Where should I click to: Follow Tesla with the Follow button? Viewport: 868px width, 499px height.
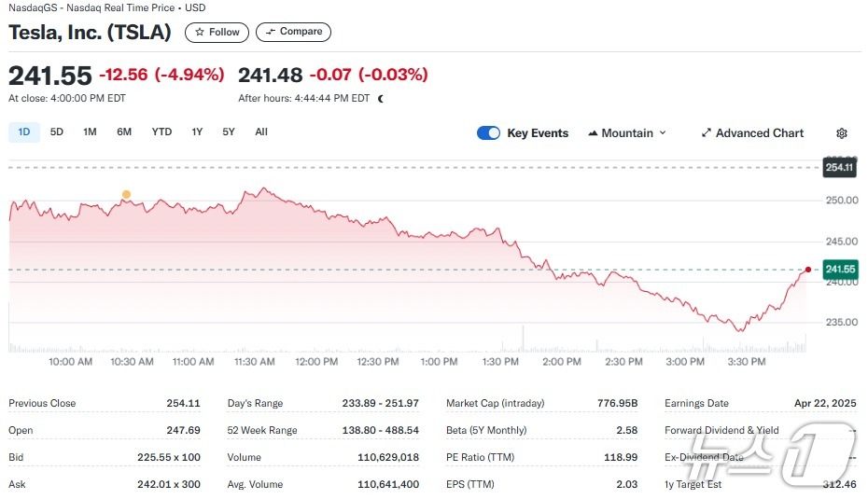tap(217, 32)
